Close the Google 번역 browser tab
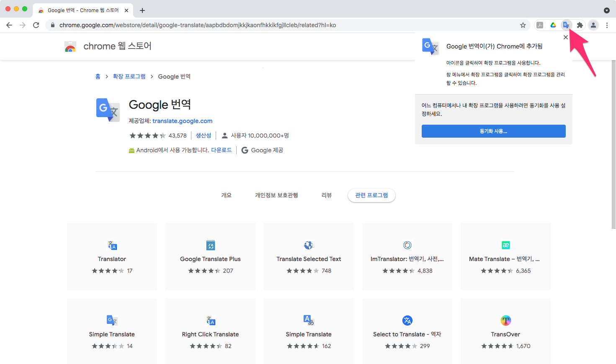The height and width of the screenshot is (364, 616). tap(126, 10)
